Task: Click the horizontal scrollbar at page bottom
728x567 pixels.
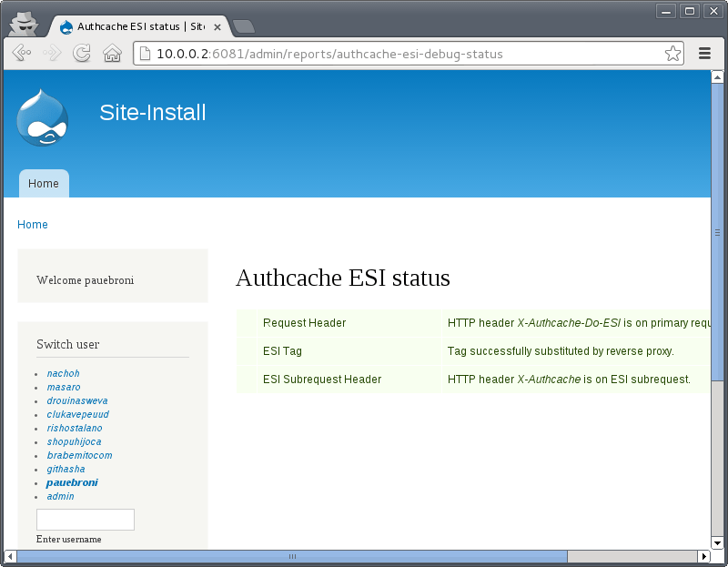Action: point(291,556)
